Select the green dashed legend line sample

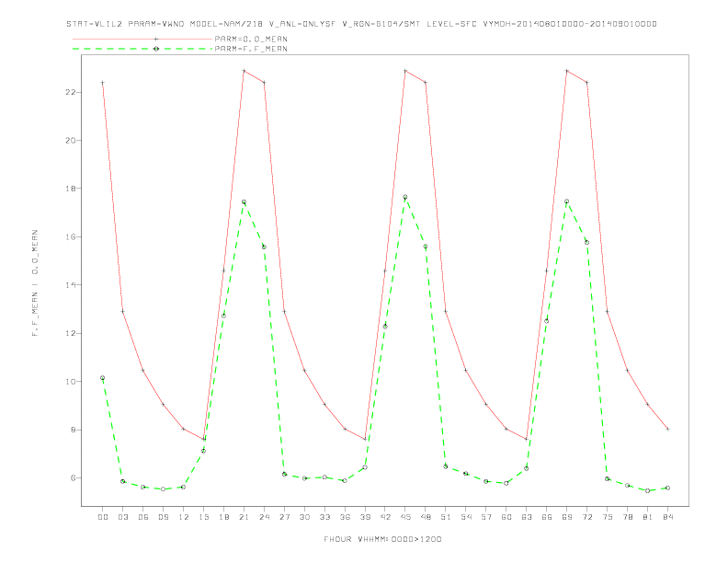coord(142,49)
